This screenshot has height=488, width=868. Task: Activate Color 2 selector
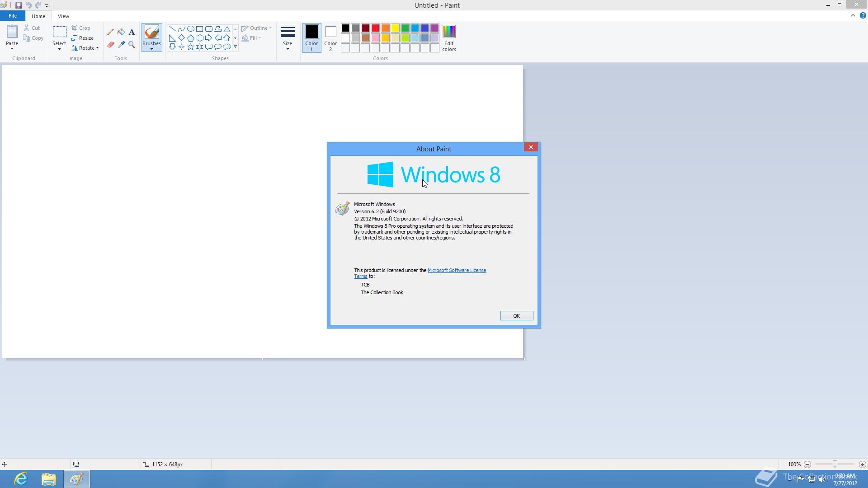330,38
